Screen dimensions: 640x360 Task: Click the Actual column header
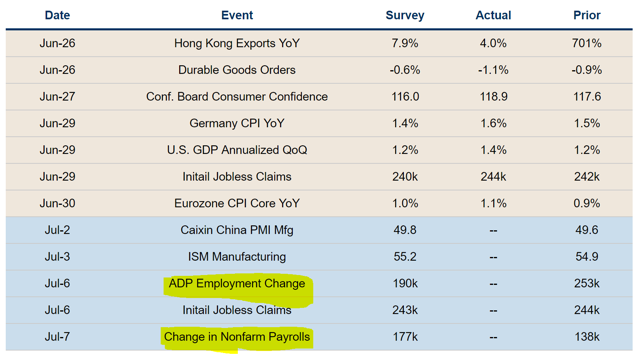[x=493, y=15]
